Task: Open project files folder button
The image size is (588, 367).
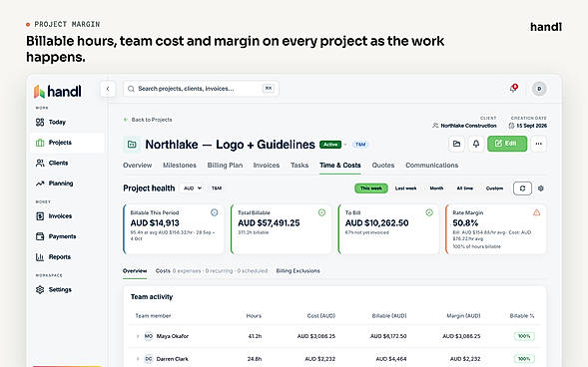Action: tap(456, 144)
